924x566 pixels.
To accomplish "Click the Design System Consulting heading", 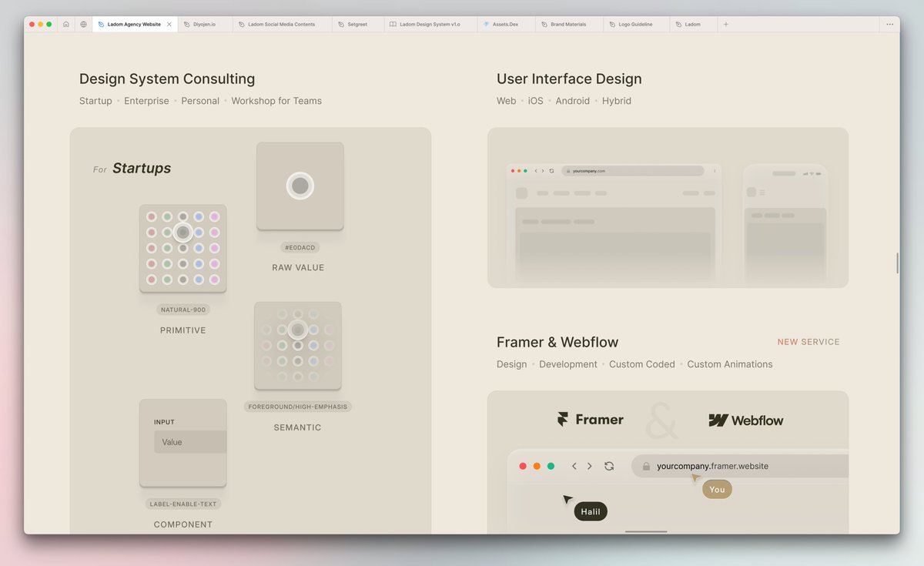I will tap(167, 79).
